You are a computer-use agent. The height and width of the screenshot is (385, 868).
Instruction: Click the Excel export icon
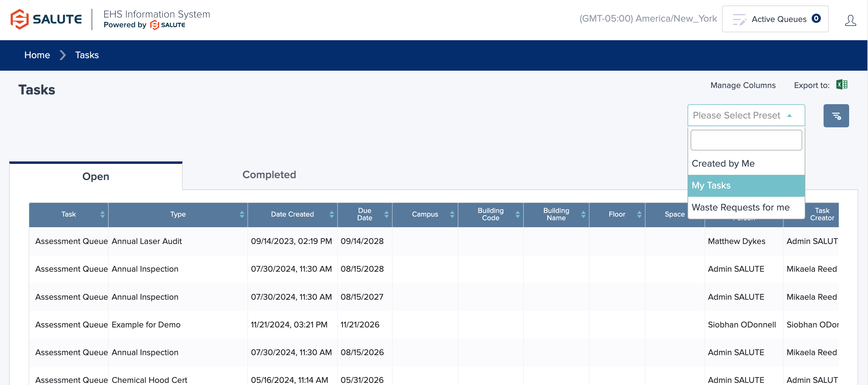(x=842, y=85)
